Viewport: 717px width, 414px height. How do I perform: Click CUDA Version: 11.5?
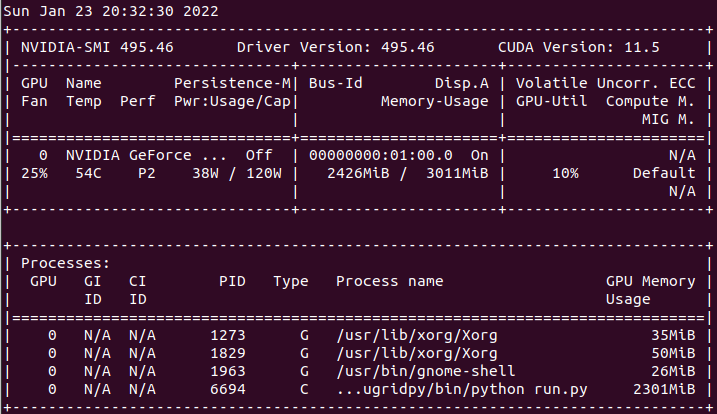pos(579,47)
